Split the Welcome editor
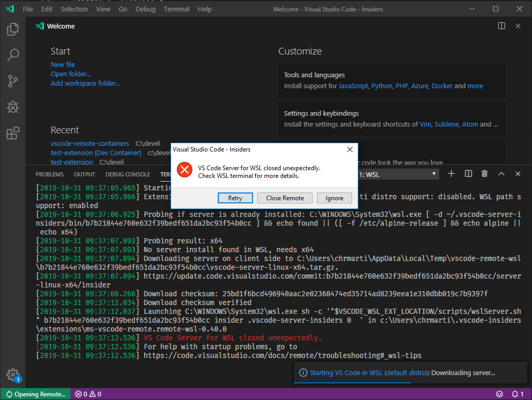The image size is (532, 400). click(502, 26)
